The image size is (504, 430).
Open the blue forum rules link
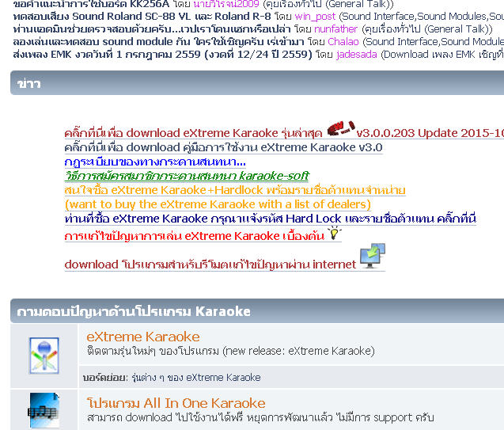coord(155,162)
